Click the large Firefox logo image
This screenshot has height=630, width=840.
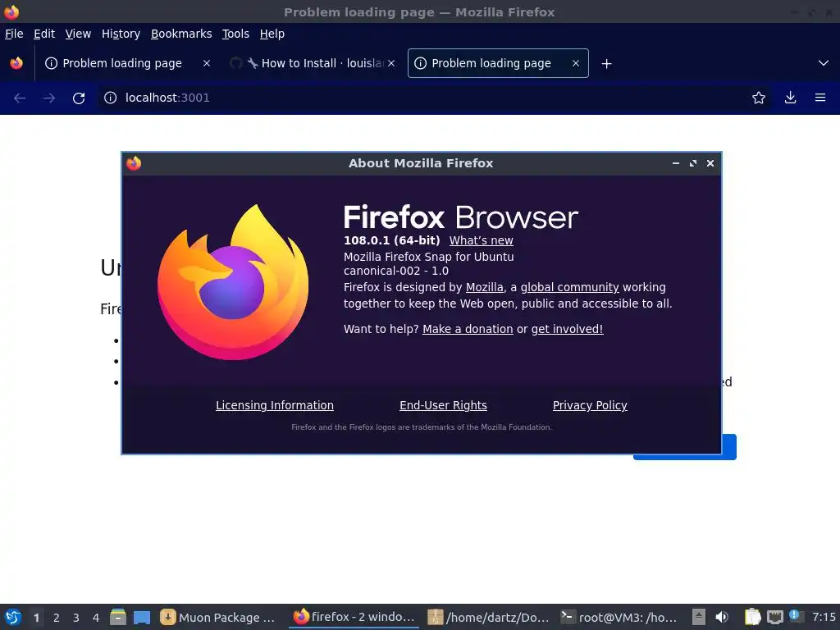pos(232,282)
